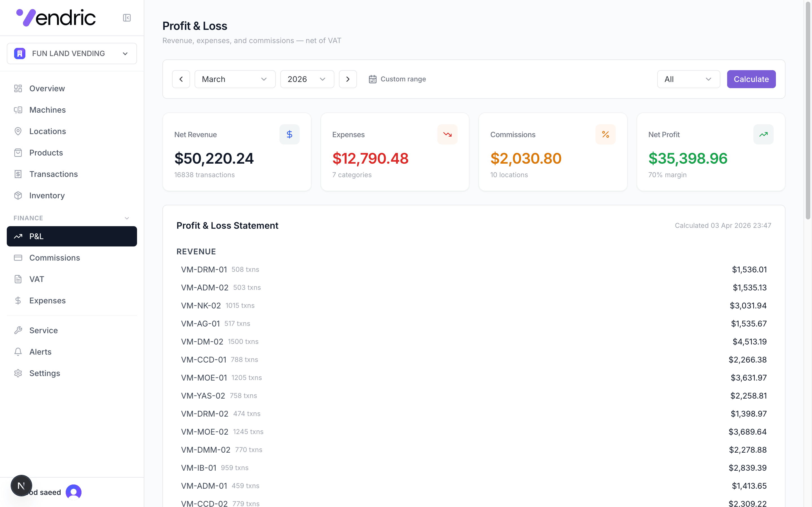Open the March month dropdown
812x507 pixels.
tap(235, 79)
